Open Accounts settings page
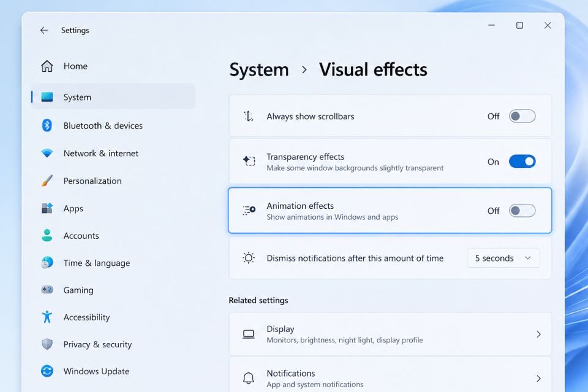The image size is (588, 392). (x=113, y=235)
